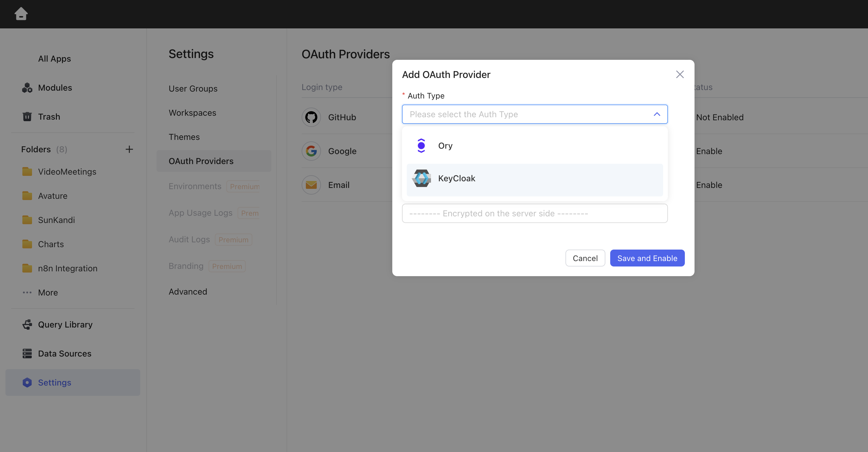This screenshot has height=452, width=868.
Task: Open the Workspaces settings item
Action: coord(193,113)
